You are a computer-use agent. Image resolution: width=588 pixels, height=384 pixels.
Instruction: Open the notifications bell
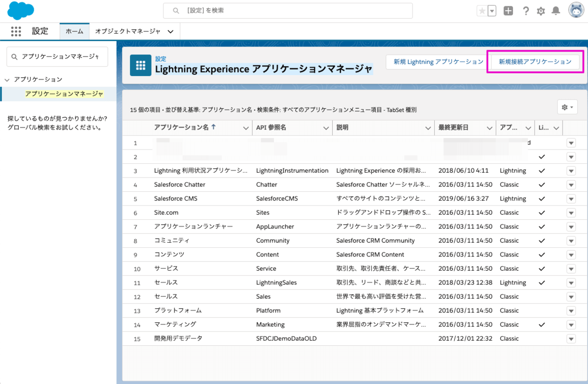[x=556, y=11]
